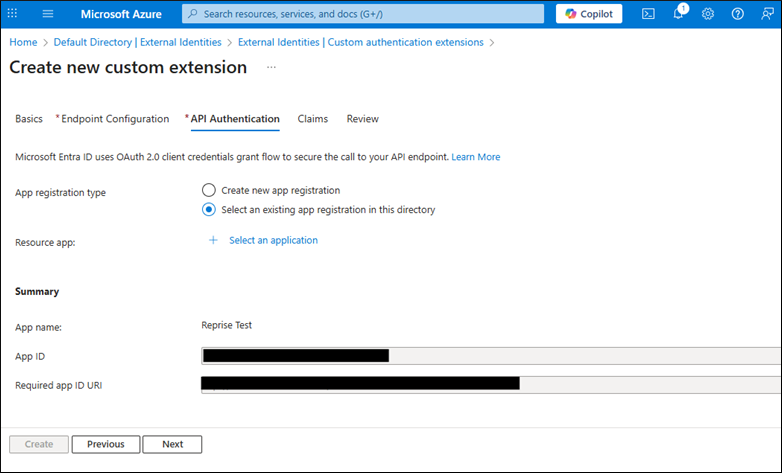Click the plus icon beside Select an application
Screen dimensions: 782x473
pyautogui.click(x=212, y=241)
